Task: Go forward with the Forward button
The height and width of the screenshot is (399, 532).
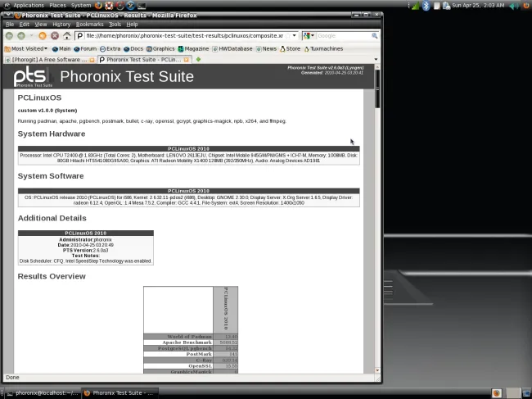Action: [x=21, y=36]
